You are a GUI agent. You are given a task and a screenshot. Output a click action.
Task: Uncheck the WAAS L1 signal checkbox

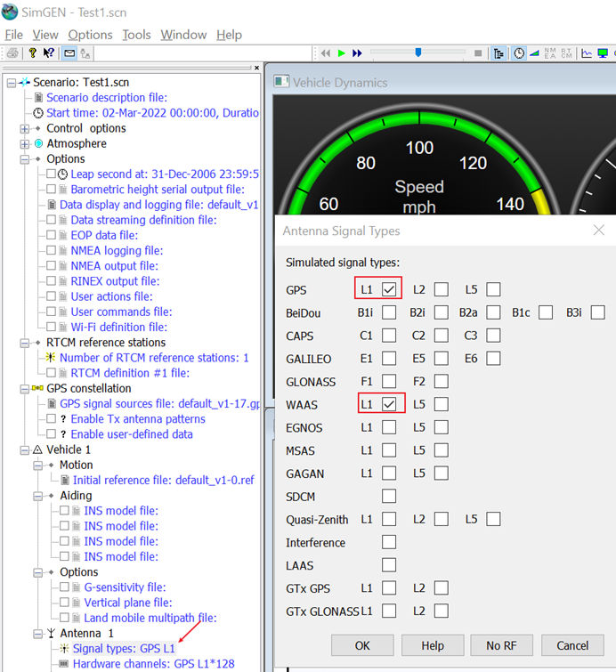[389, 405]
